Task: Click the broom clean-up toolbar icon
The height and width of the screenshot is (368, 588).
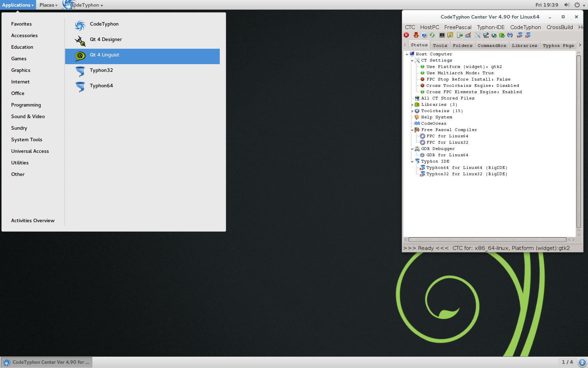Action: click(x=468, y=35)
